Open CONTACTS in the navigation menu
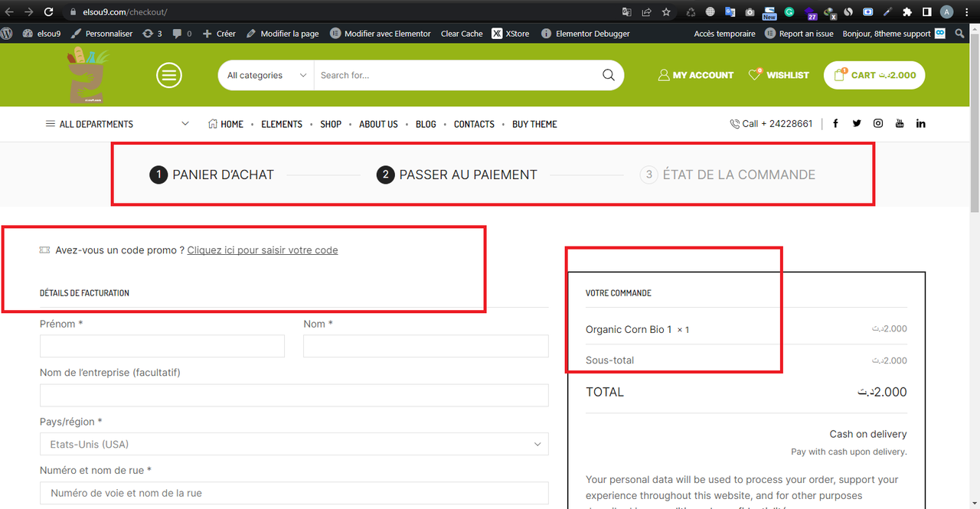The image size is (980, 509). 474,124
